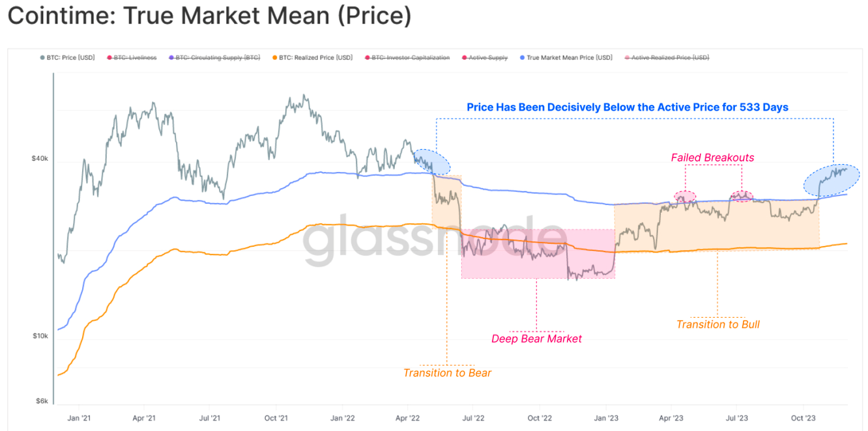868x431 pixels.
Task: Click the Investor Capitalization legend dot
Action: pyautogui.click(x=367, y=58)
